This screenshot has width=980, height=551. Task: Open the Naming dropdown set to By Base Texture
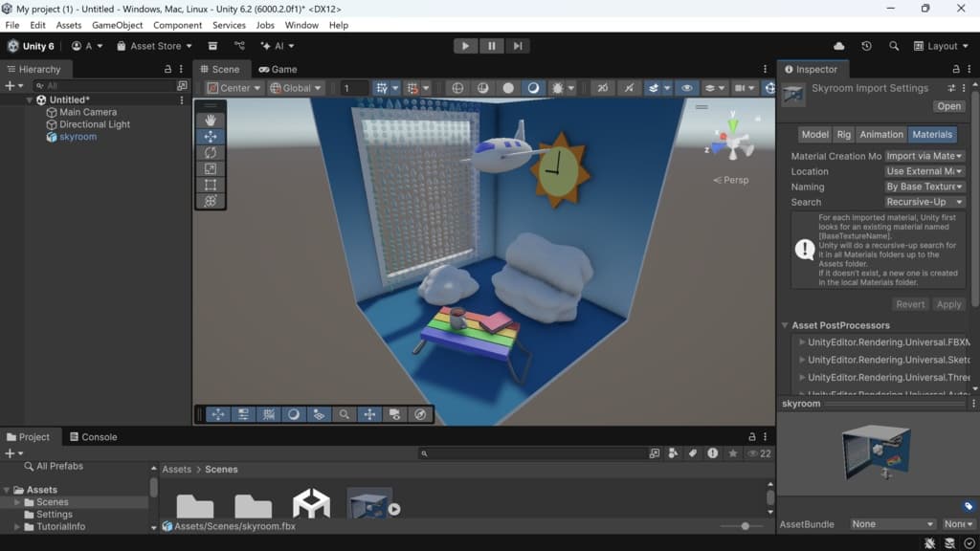[924, 187]
